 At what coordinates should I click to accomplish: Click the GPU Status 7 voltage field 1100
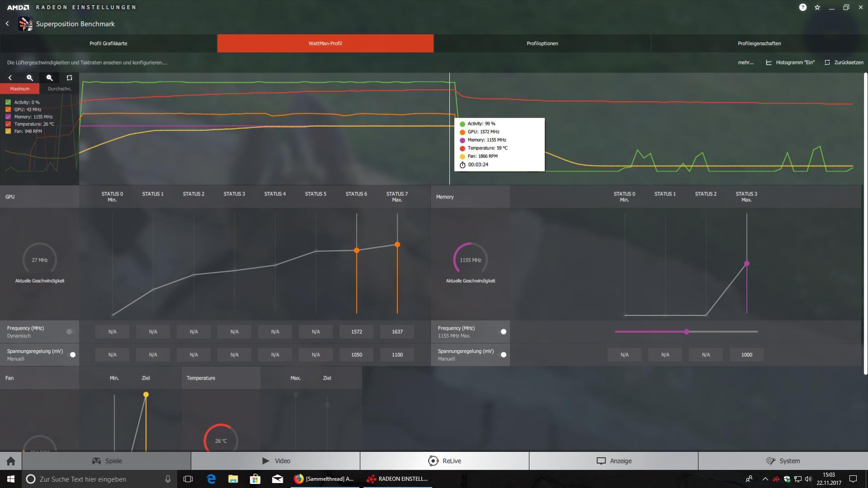pyautogui.click(x=397, y=355)
